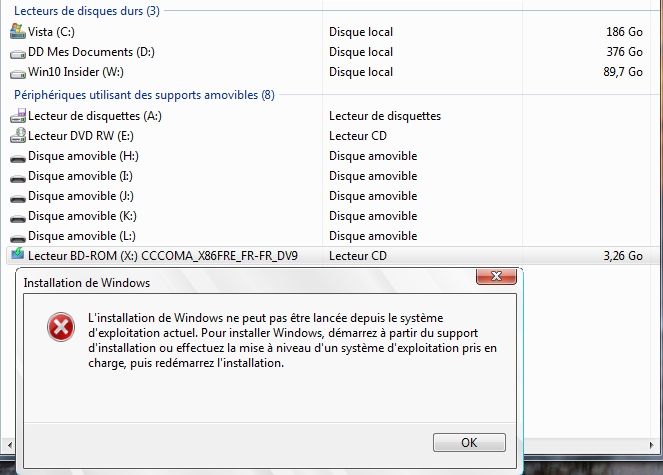Click the Disque amovible (I:) icon
The width and height of the screenshot is (663, 475).
pyautogui.click(x=18, y=178)
